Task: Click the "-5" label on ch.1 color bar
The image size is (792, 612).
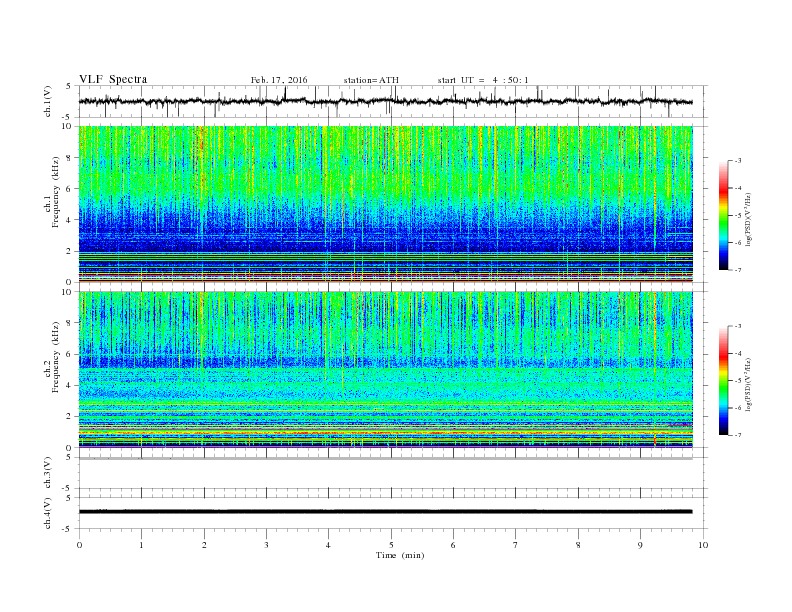Action: click(738, 216)
